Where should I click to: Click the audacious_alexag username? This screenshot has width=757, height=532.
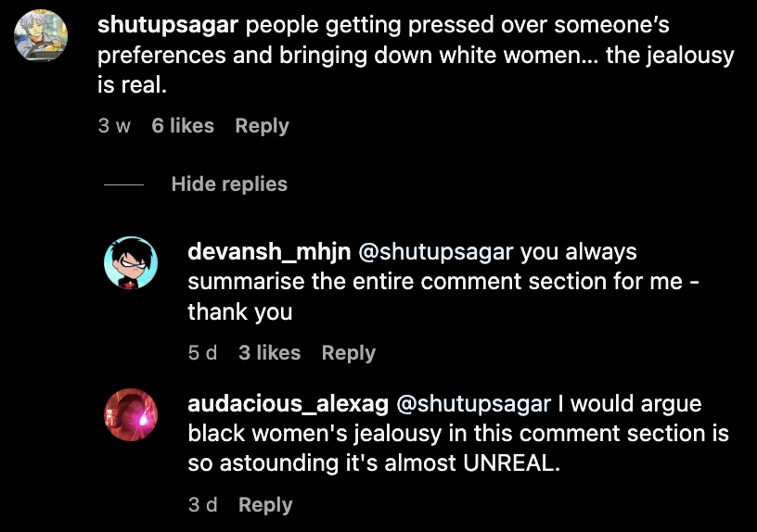288,404
